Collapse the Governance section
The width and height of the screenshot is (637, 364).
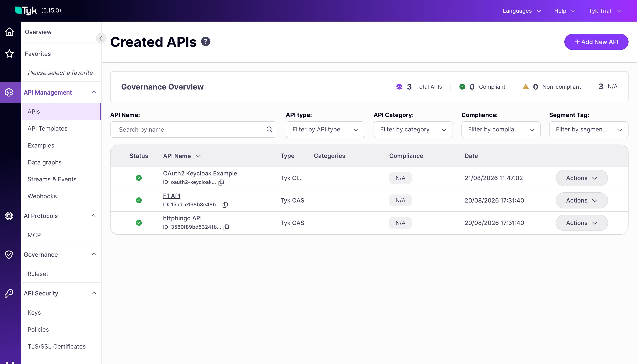(94, 254)
